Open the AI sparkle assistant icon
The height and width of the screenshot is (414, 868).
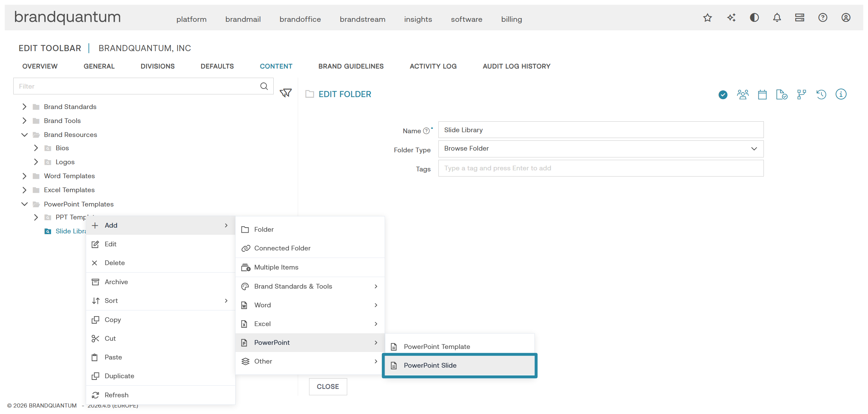731,18
